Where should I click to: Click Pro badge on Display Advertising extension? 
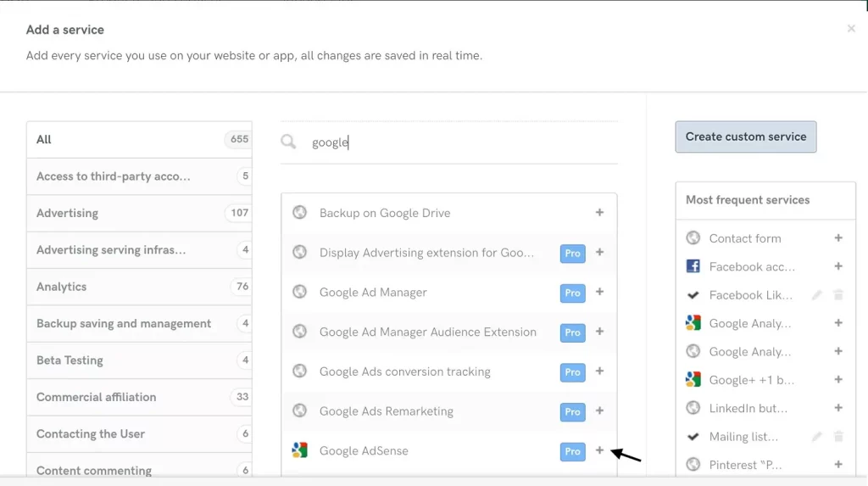572,254
